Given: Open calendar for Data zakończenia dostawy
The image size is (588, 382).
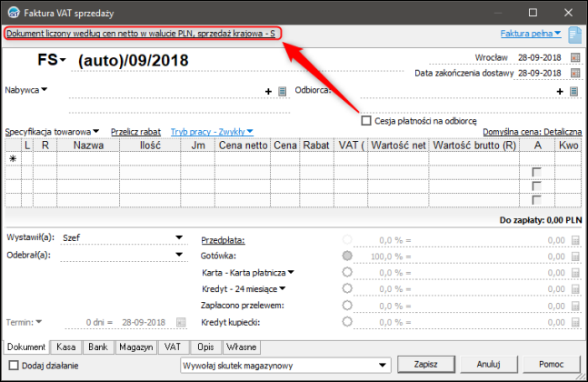Looking at the screenshot, I should coord(575,73).
